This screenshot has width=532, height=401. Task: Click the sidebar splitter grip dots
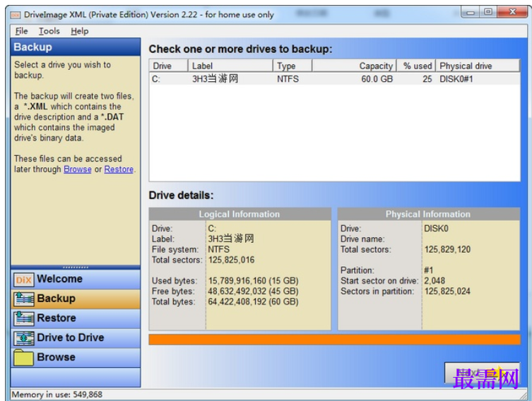click(x=76, y=268)
